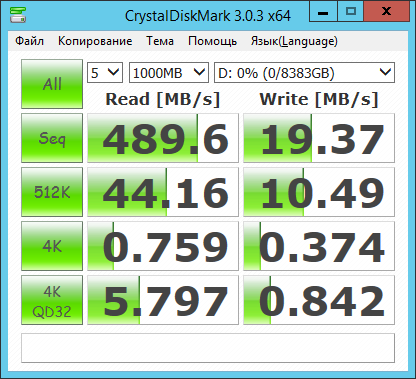The image size is (416, 379).
Task: Select the 4K write result 0.374
Action: coord(319,246)
